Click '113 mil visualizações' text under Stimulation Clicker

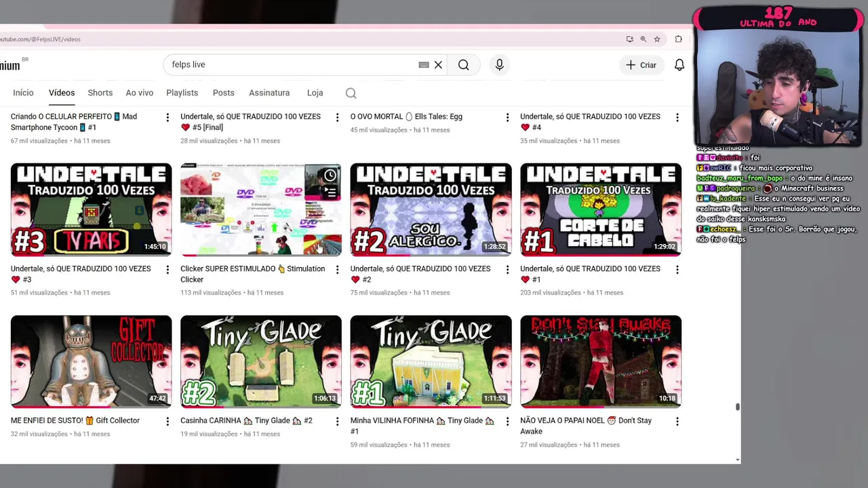point(210,293)
